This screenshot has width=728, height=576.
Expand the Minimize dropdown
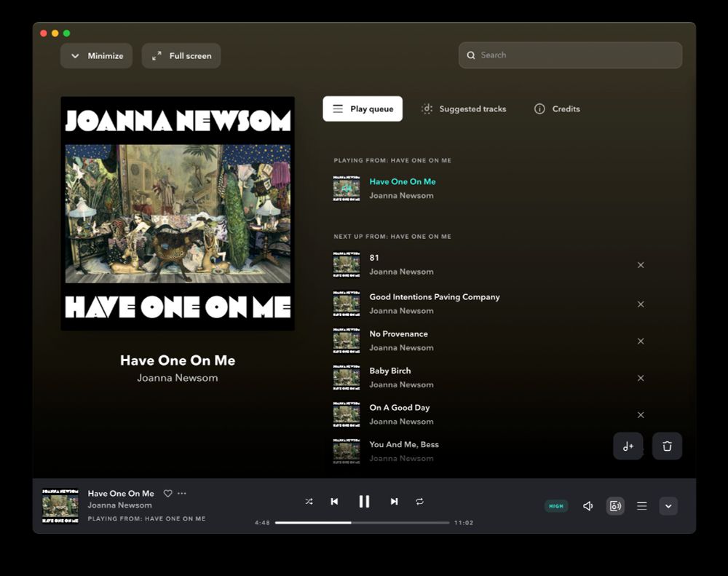96,55
